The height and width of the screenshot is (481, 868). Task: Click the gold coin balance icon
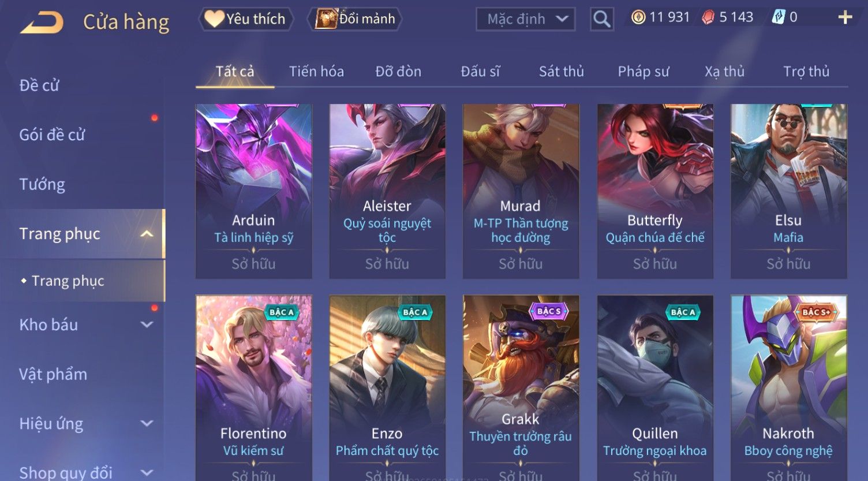tap(638, 17)
